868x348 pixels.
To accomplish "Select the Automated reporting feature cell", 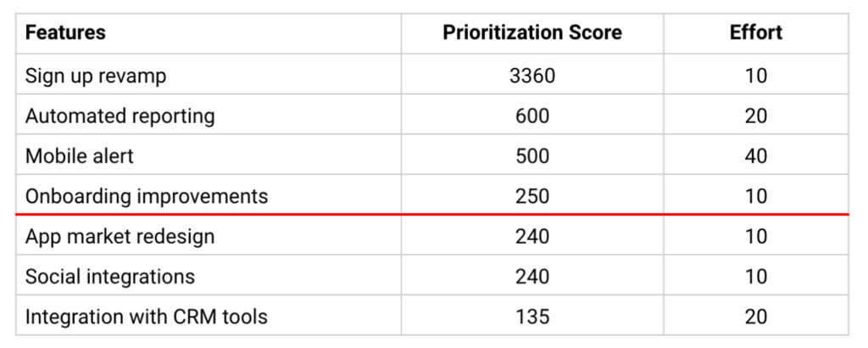I will coord(209,115).
